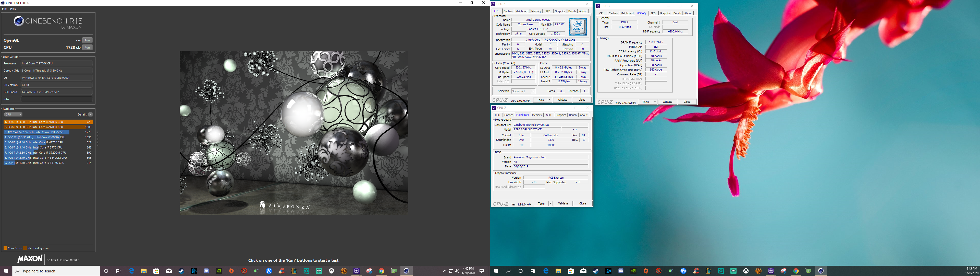Open the Action Center notifications icon
The width and height of the screenshot is (980, 276).
coord(482,271)
